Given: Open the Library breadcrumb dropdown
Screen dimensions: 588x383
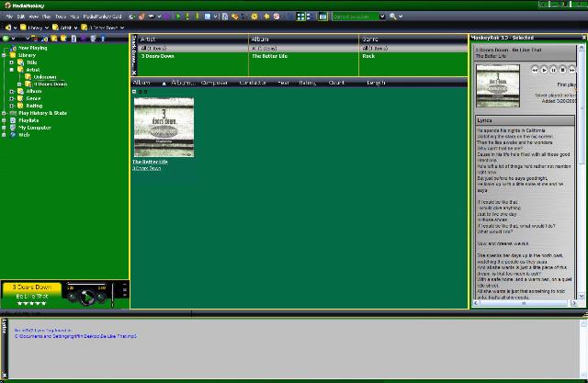Looking at the screenshot, I should [x=47, y=28].
